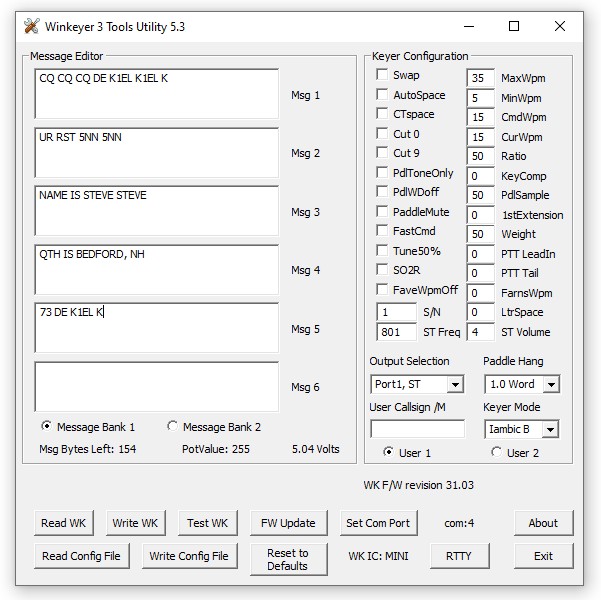Click the ST Freq field
Screen dimensions: 601x600
pos(396,332)
